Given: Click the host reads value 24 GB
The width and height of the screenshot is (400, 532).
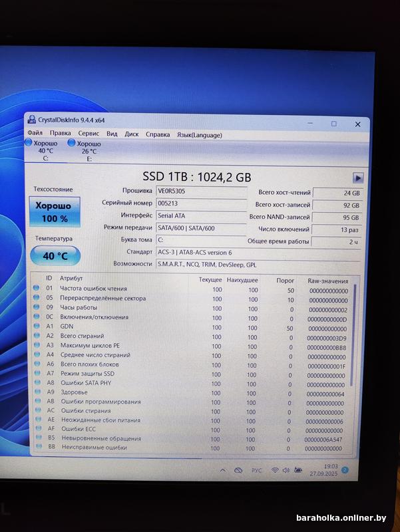Looking at the screenshot, I should tap(337, 193).
